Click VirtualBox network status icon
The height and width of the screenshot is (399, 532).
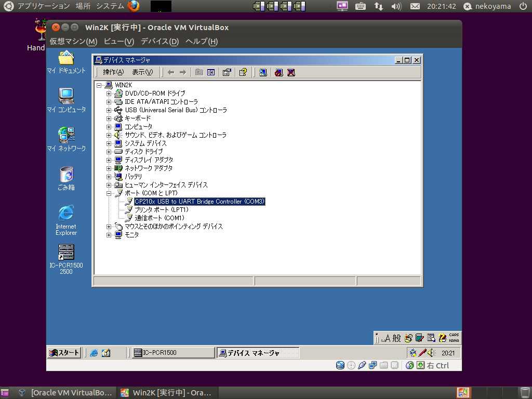[373, 365]
